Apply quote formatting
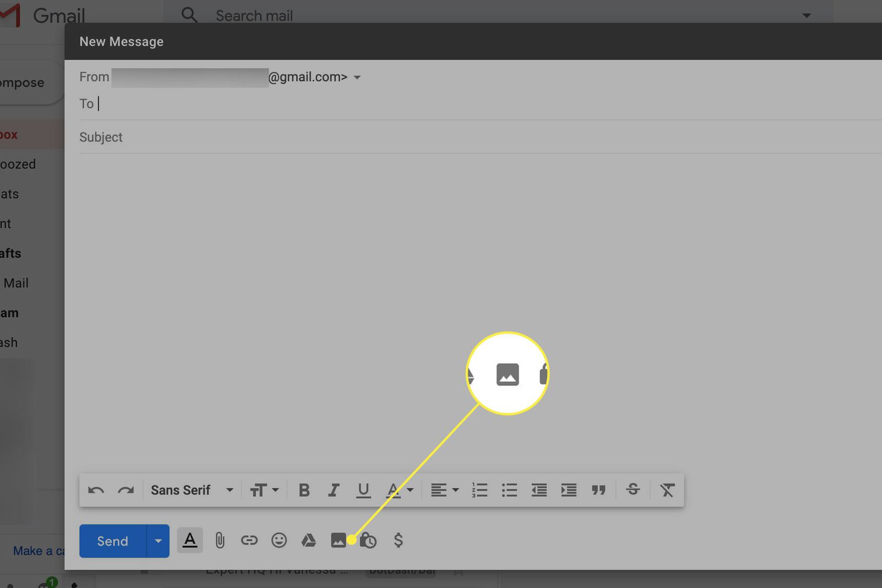 (x=599, y=490)
